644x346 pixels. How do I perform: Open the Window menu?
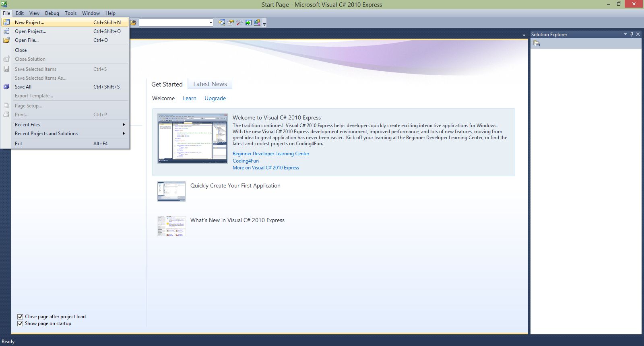click(91, 13)
